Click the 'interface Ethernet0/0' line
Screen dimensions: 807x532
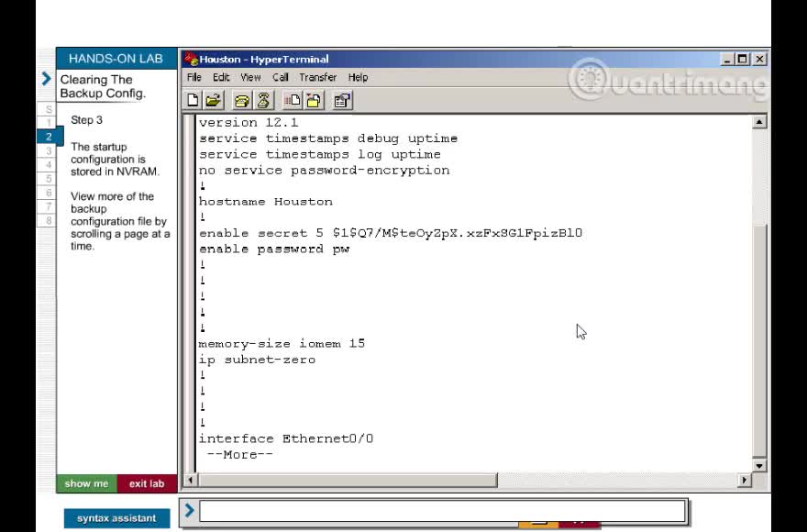(x=286, y=438)
